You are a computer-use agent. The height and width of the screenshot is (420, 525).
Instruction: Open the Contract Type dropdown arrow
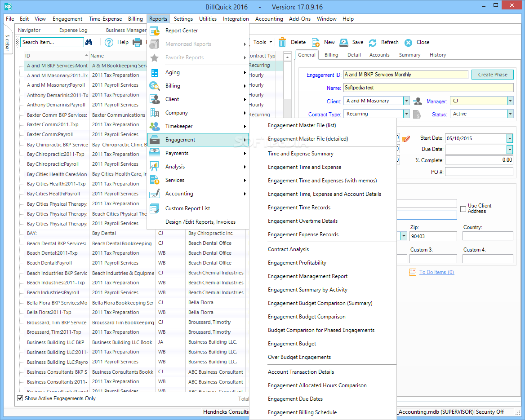406,114
